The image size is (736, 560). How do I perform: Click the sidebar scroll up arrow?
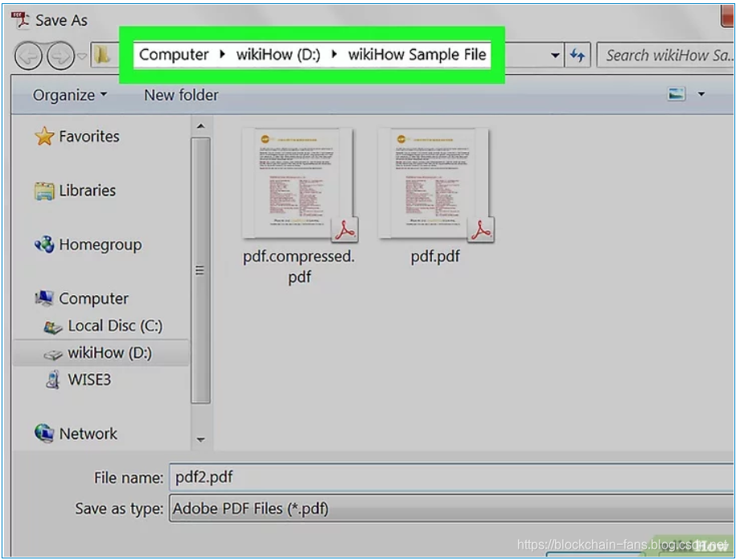(x=200, y=126)
